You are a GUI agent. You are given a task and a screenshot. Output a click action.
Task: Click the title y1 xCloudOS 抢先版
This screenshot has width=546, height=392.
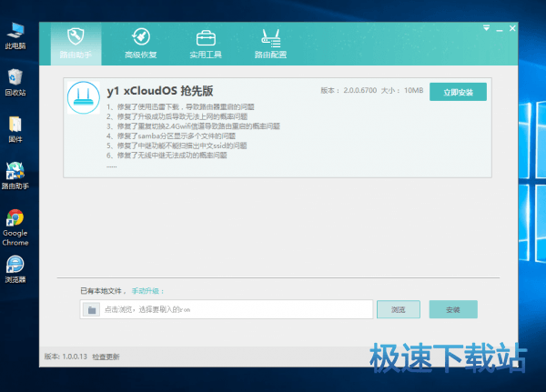pyautogui.click(x=160, y=91)
